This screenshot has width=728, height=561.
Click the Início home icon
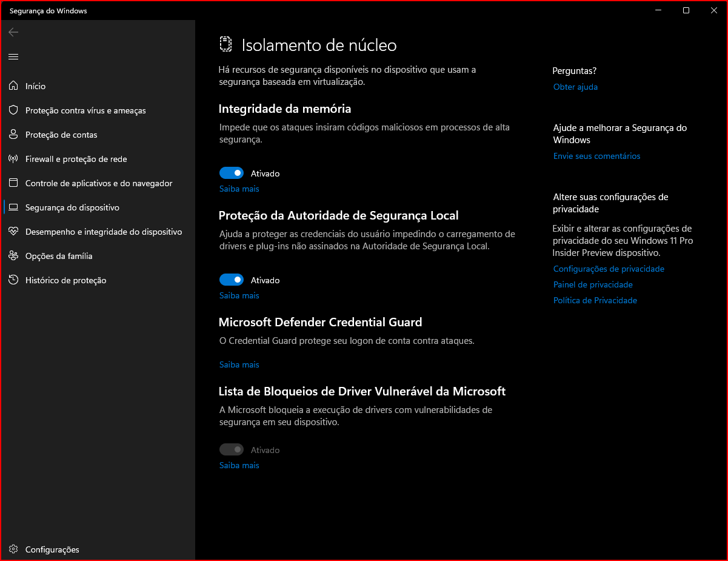click(x=13, y=86)
